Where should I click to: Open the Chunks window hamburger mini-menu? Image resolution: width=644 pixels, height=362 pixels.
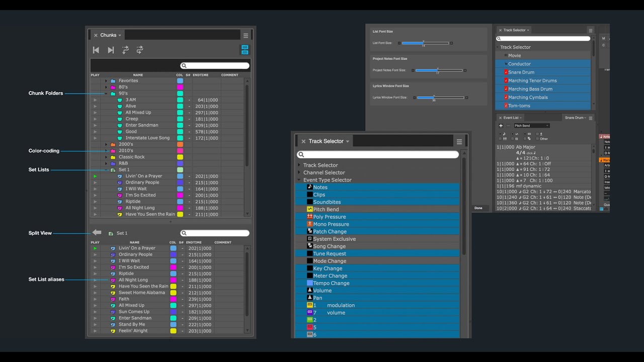point(246,36)
